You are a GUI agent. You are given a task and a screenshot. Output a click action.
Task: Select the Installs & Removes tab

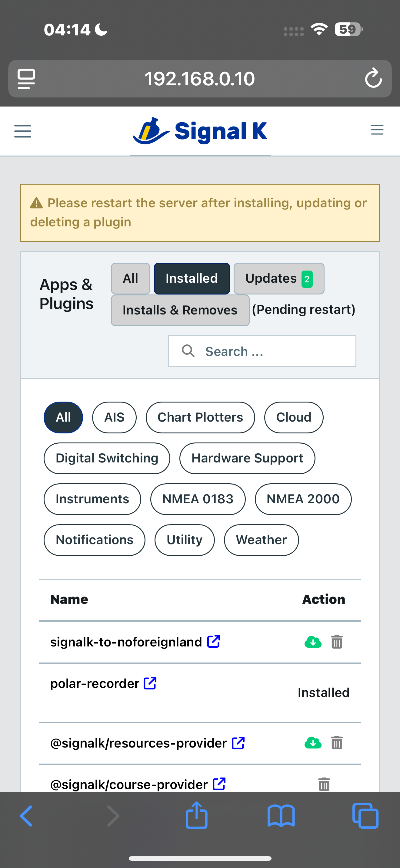(x=180, y=310)
